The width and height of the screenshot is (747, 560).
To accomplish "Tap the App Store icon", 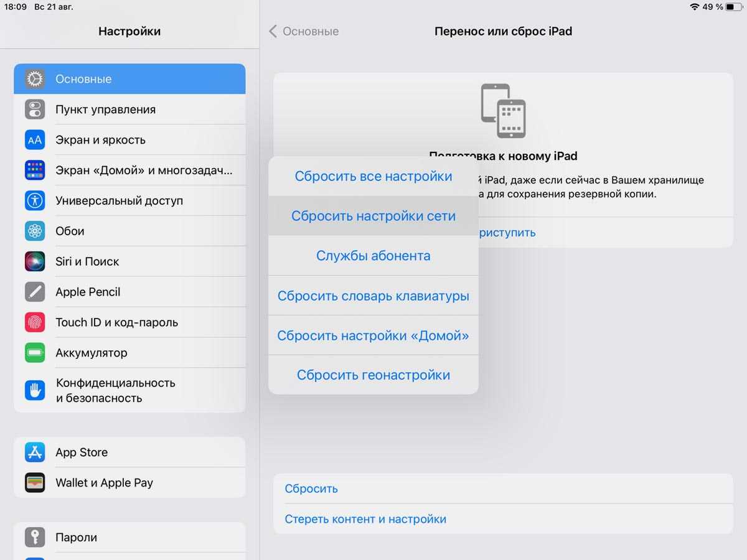I will point(35,452).
